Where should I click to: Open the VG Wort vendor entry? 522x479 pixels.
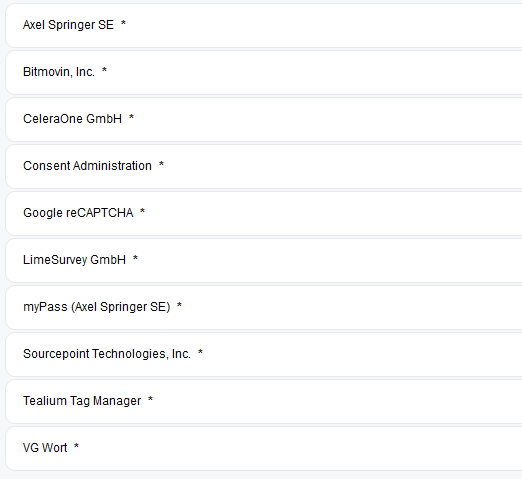[x=264, y=448]
